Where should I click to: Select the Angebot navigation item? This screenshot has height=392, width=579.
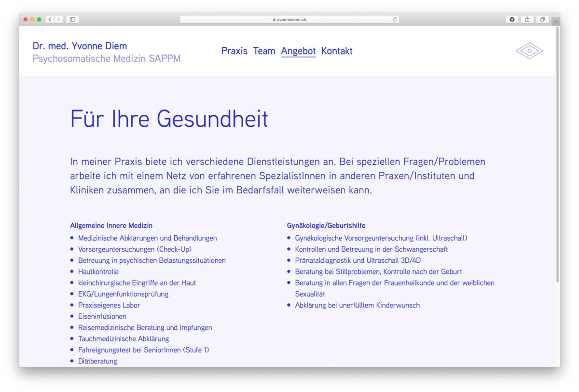click(x=298, y=51)
